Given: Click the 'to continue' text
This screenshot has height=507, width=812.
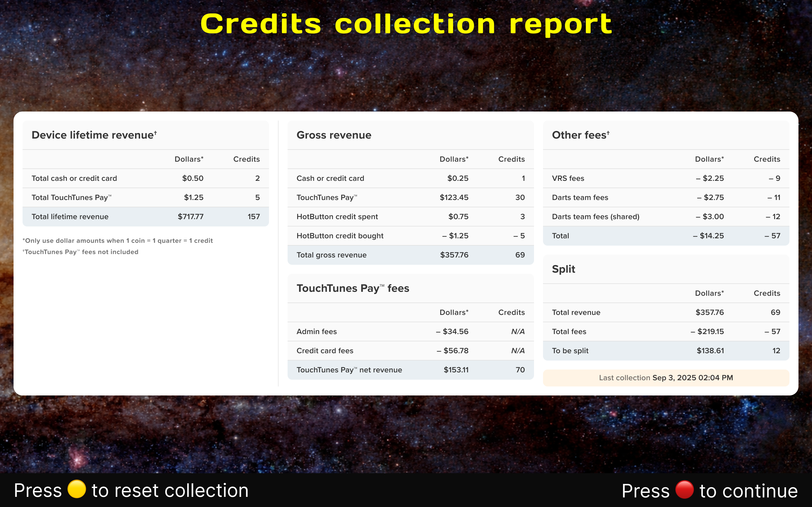Looking at the screenshot, I should pos(748,491).
